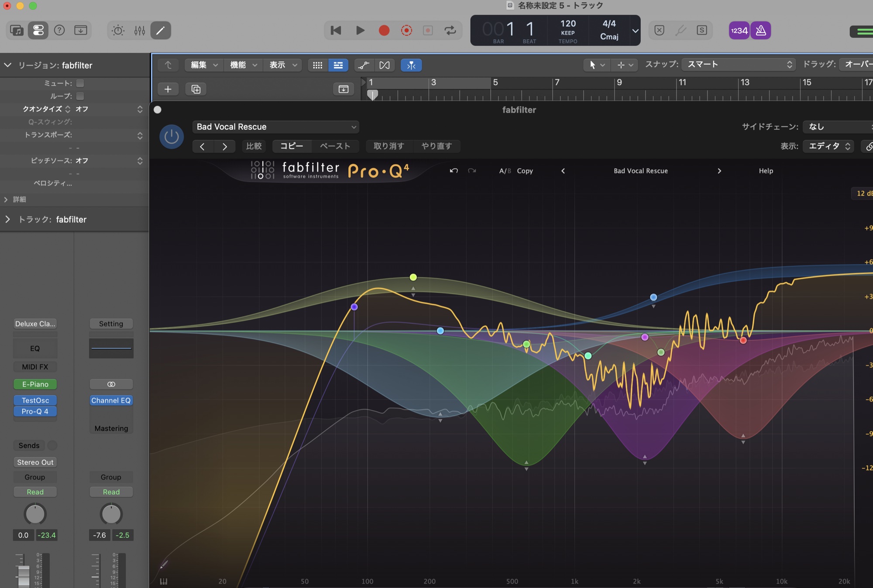Open the サイドチェーン なし dropdown
The image size is (873, 588).
[x=838, y=127]
